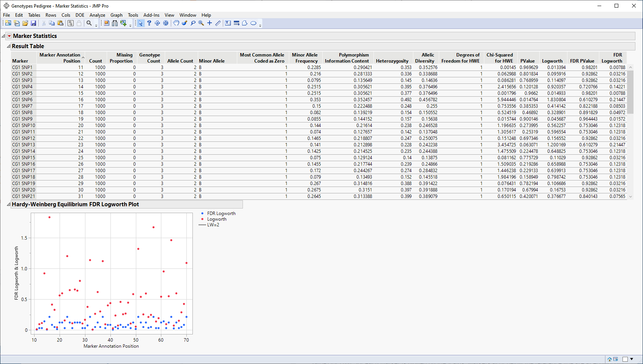643x364 pixels.
Task: Click the Crosshairs tool
Action: click(x=210, y=23)
